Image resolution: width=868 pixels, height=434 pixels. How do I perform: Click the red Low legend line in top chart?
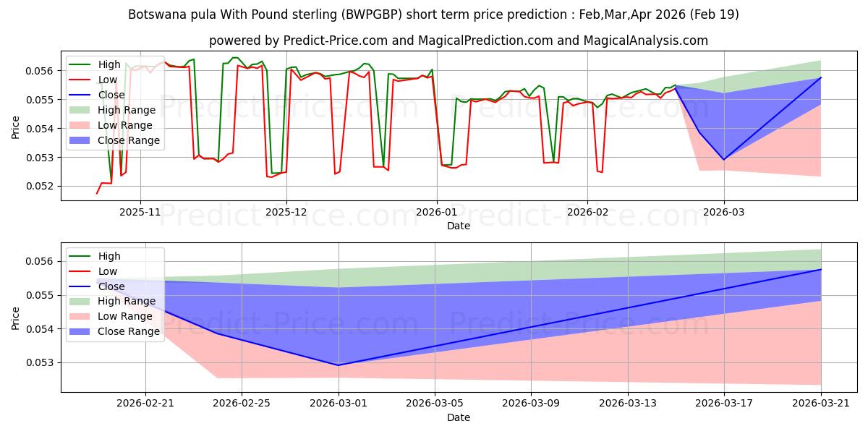pos(82,80)
